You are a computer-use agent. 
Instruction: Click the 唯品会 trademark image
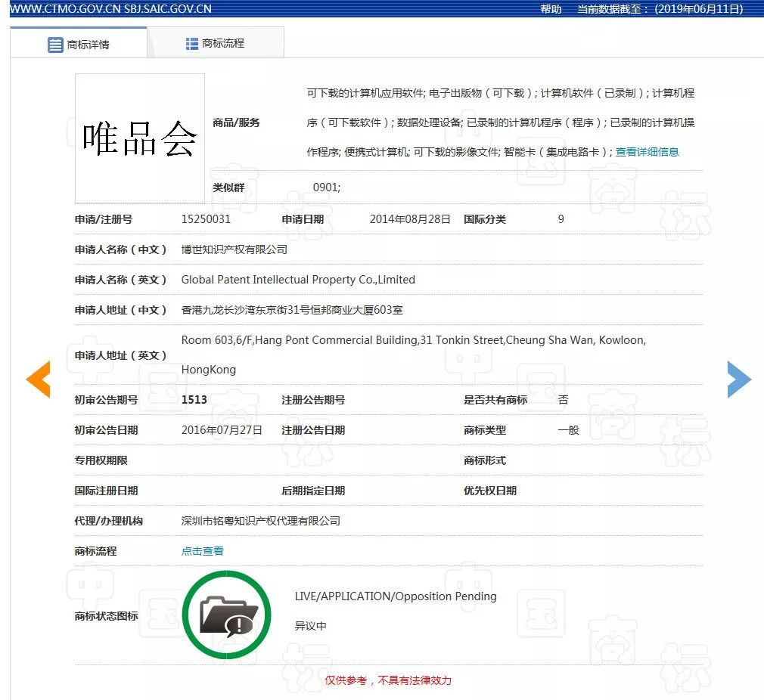pos(140,138)
